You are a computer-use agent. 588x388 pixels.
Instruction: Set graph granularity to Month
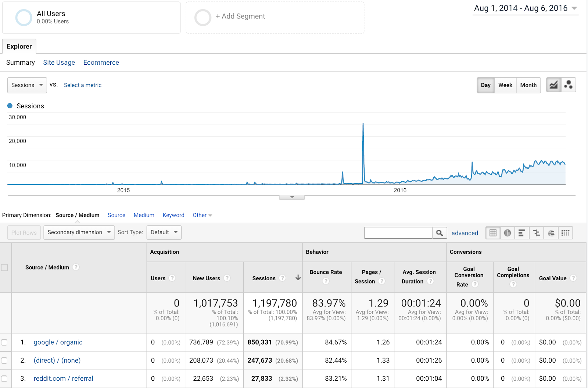[x=528, y=85]
